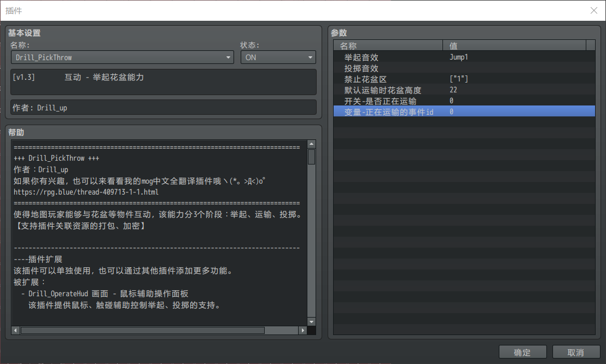Screen dimensions: 606x364
Task: Click the ----插件扩展 heading in help
Action: pyautogui.click(x=38, y=259)
